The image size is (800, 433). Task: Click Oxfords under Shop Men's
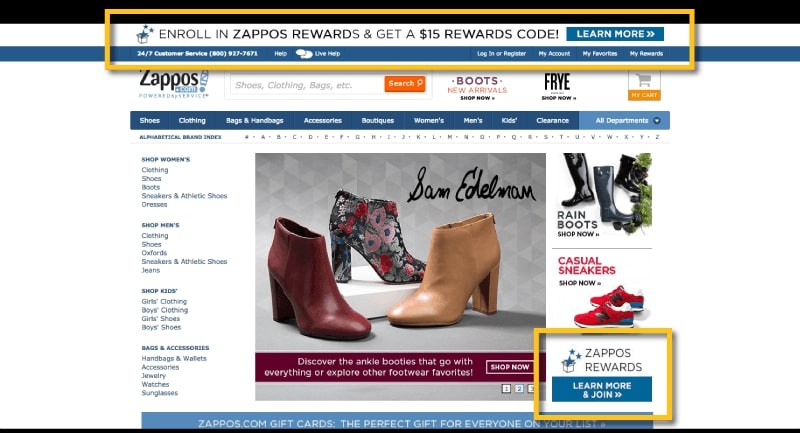click(154, 253)
